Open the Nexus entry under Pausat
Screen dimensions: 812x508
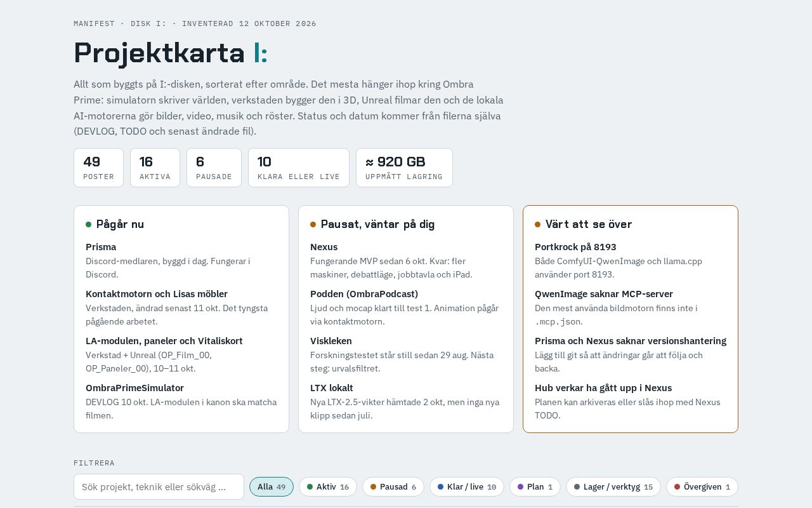tap(324, 247)
